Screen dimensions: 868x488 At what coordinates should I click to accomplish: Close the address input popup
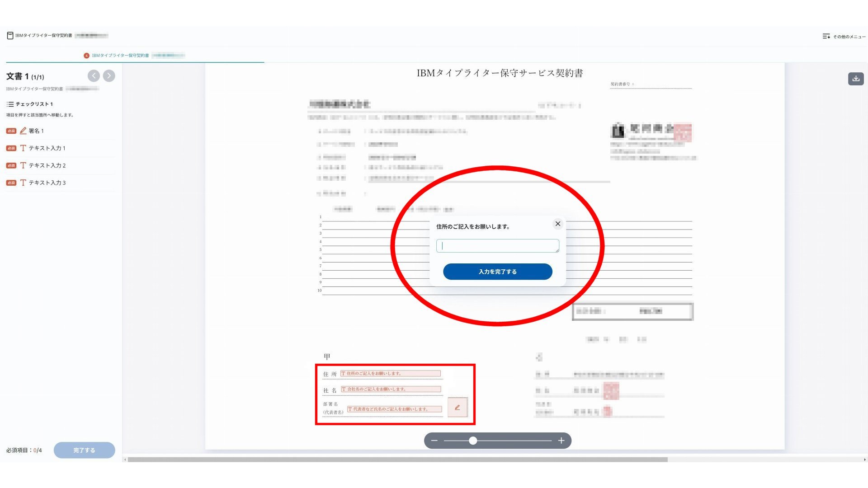(x=557, y=224)
